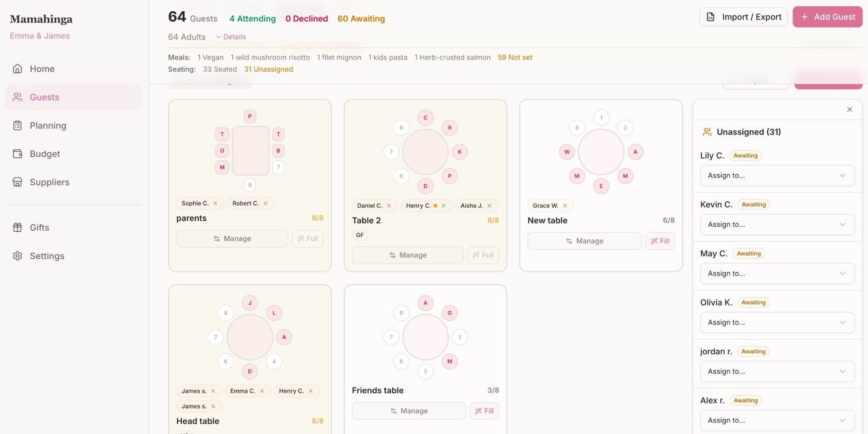This screenshot has width=868, height=434.
Task: Navigate to Gifts via its sidebar icon
Action: click(x=17, y=227)
